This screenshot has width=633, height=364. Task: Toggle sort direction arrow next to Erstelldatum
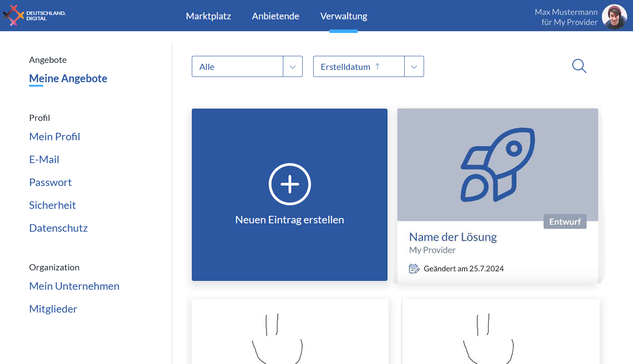point(377,67)
